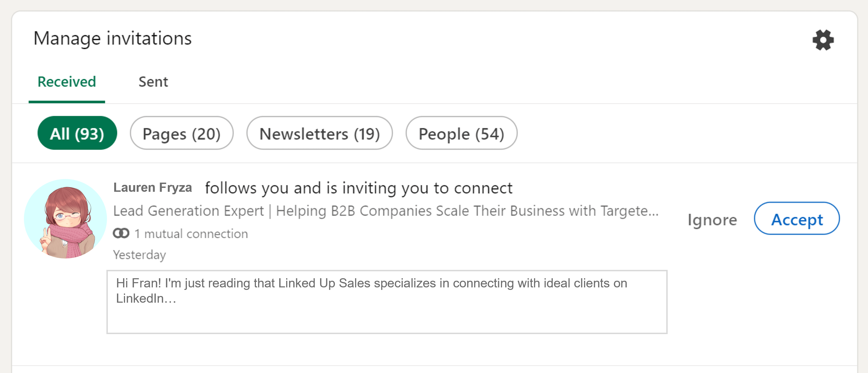This screenshot has width=868, height=373.
Task: Open invitation settings gear icon
Action: coord(823,40)
